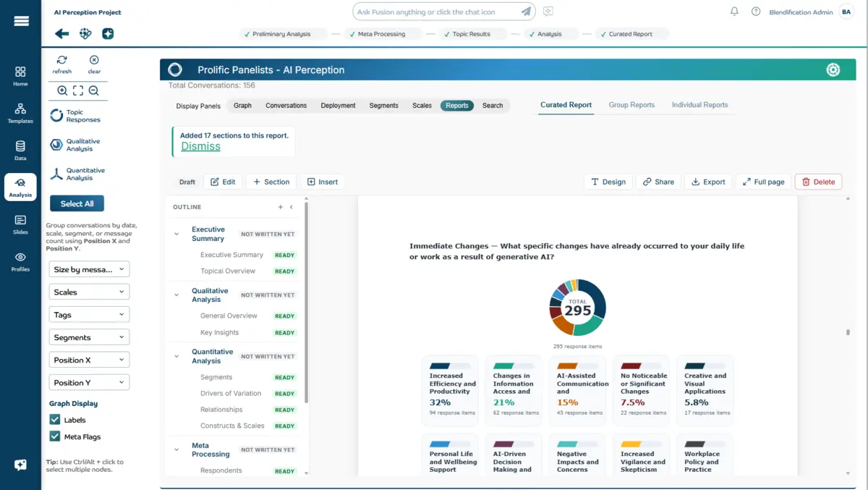This screenshot has width=868, height=490.
Task: Click the sparkle plus icon beside back arrow
Action: tap(108, 33)
